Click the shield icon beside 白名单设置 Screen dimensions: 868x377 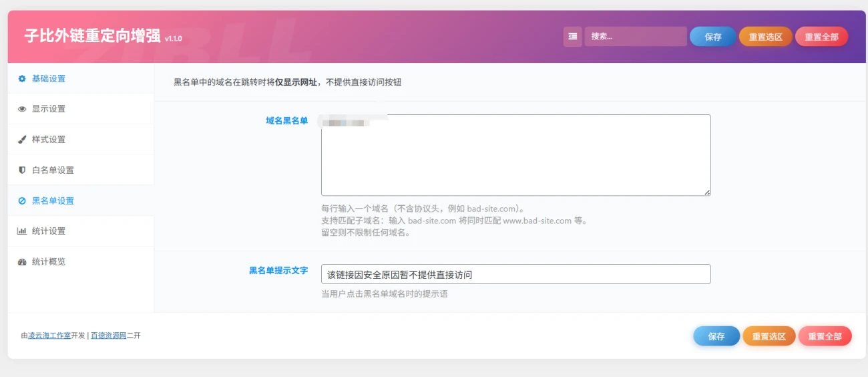[x=22, y=170]
